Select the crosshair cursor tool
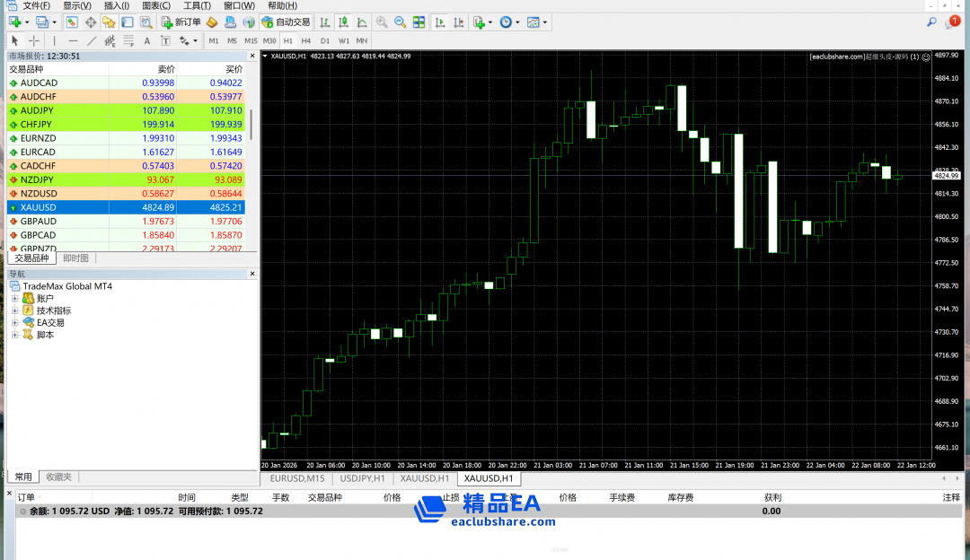 click(34, 40)
